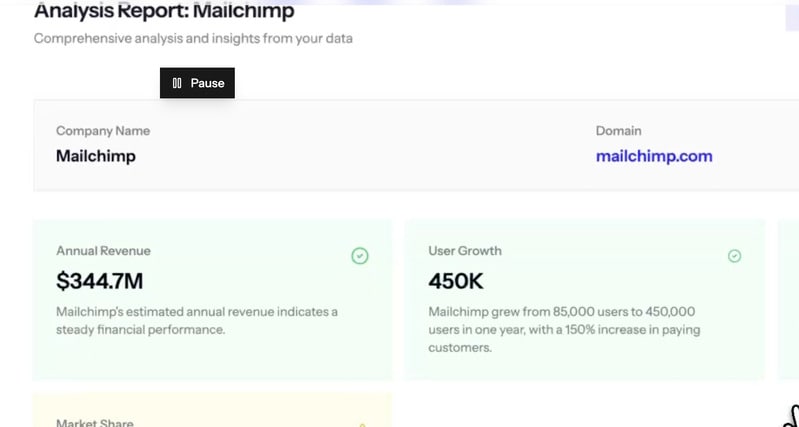Click the $344.7M revenue figure
This screenshot has width=799, height=427.
point(100,282)
